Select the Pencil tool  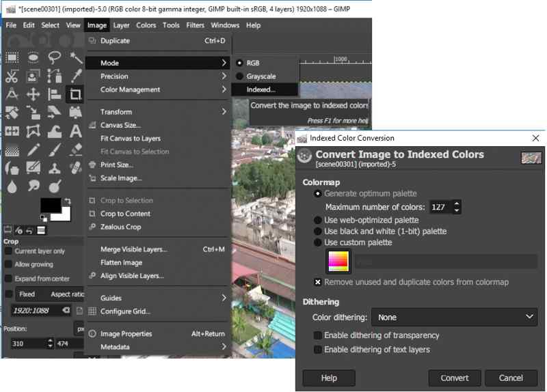tap(33, 149)
